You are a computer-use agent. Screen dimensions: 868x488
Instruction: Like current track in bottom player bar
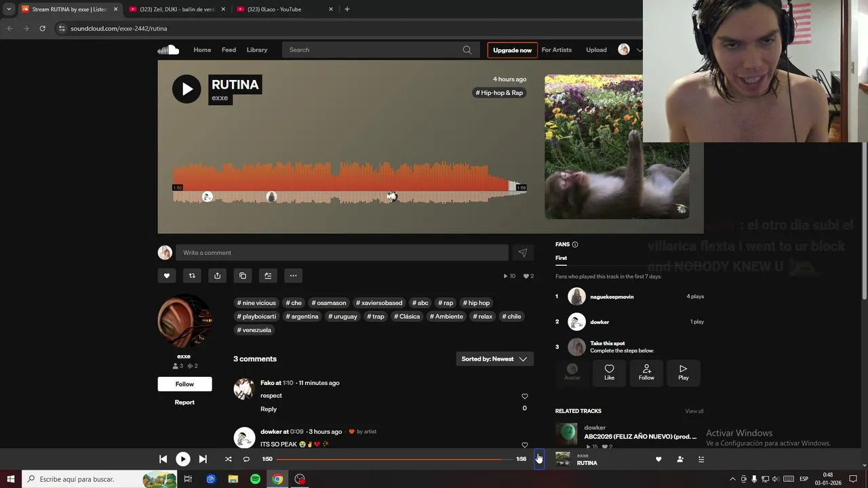(658, 459)
